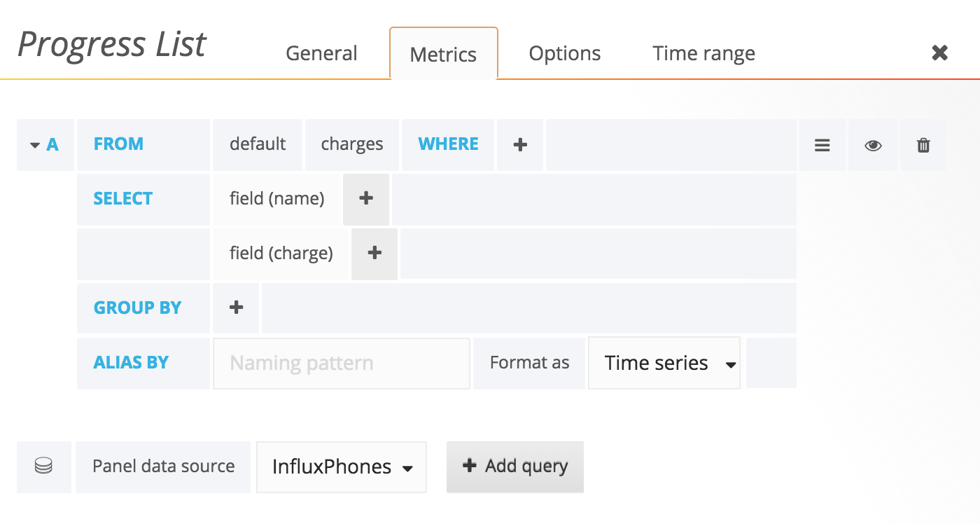Click the default retention policy segment
Screen dimensions: 980x524
coord(258,144)
